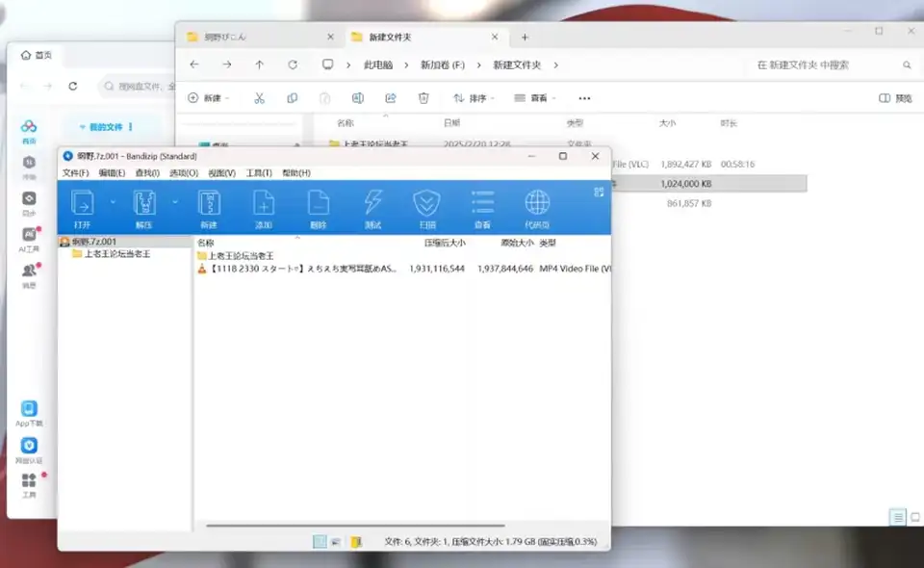This screenshot has width=924, height=568.
Task: Open the 视图(V) menu in Bandizip
Action: [x=221, y=172]
